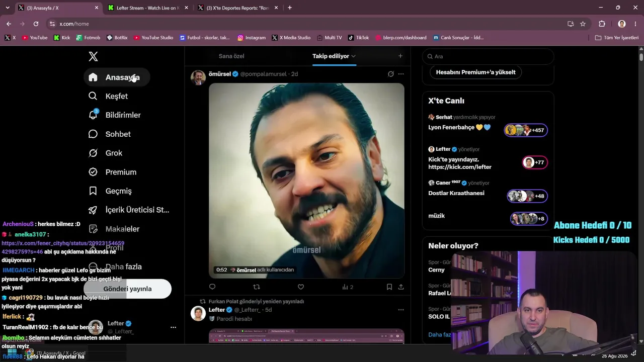
Task: Expand Daha fazla in the sidebar
Action: point(115,266)
